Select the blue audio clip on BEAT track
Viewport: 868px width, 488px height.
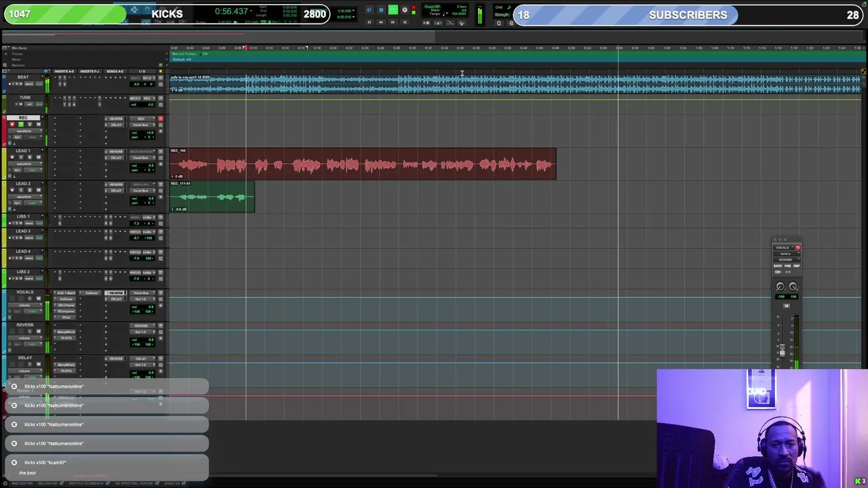(515, 84)
